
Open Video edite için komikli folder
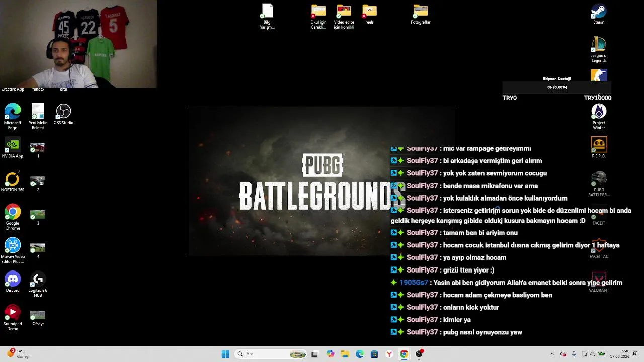point(344,16)
